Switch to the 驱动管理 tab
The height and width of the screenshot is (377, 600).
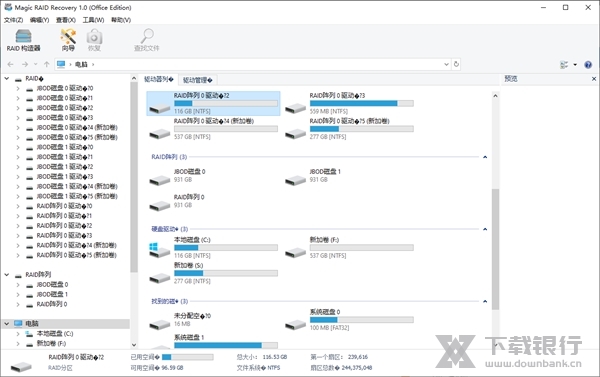197,80
